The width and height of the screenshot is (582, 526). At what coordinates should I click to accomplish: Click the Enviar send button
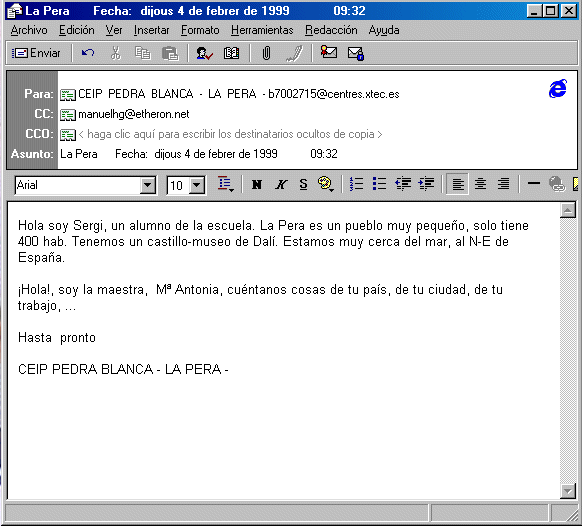click(36, 53)
